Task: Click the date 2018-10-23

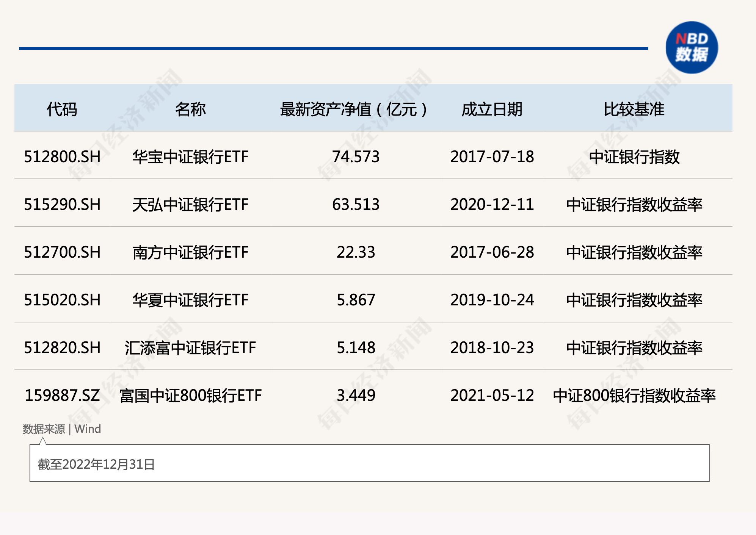Action: click(x=492, y=347)
